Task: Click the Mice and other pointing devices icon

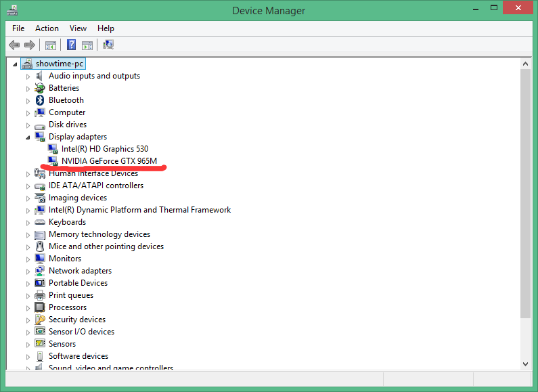Action: [40, 246]
